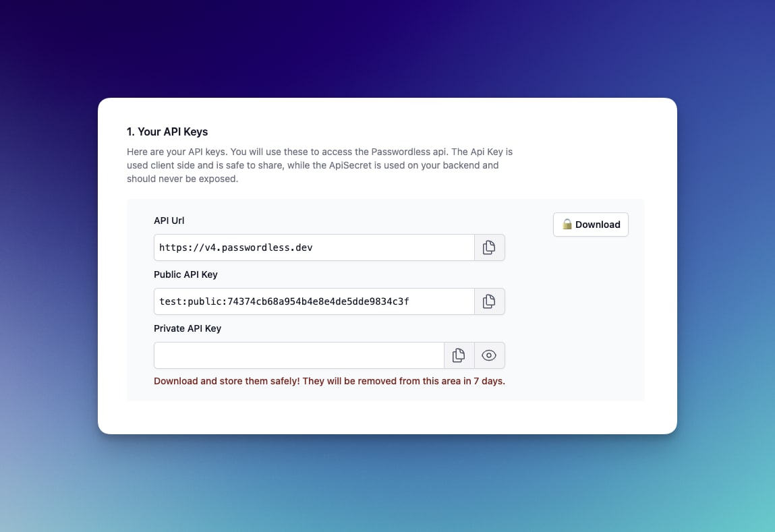Select the https://v4.passwordless.dev URL text
The image size is (775, 532).
click(x=235, y=247)
